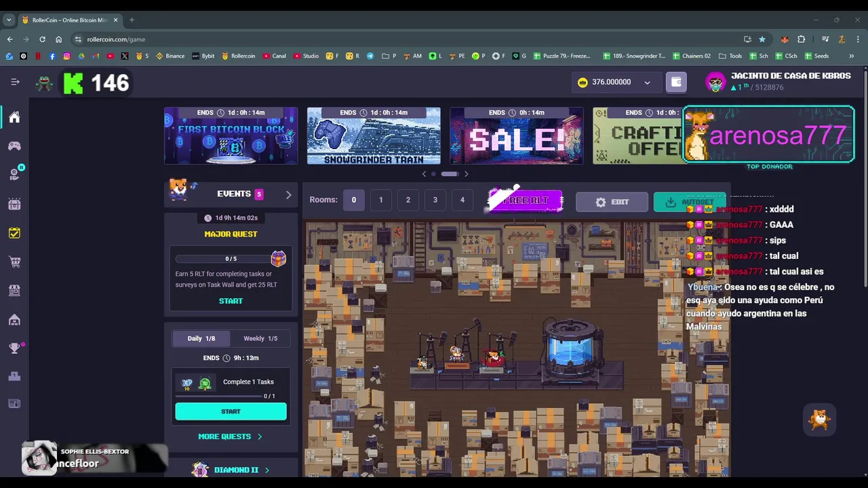The width and height of the screenshot is (868, 488).
Task: Open Chrome tab search dropdown
Action: tap(9, 20)
